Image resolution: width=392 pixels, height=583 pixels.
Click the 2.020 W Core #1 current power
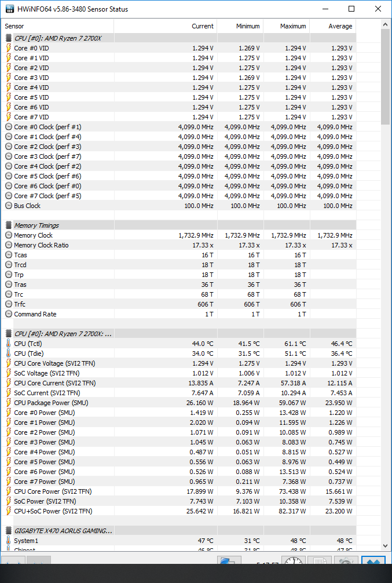[201, 422]
